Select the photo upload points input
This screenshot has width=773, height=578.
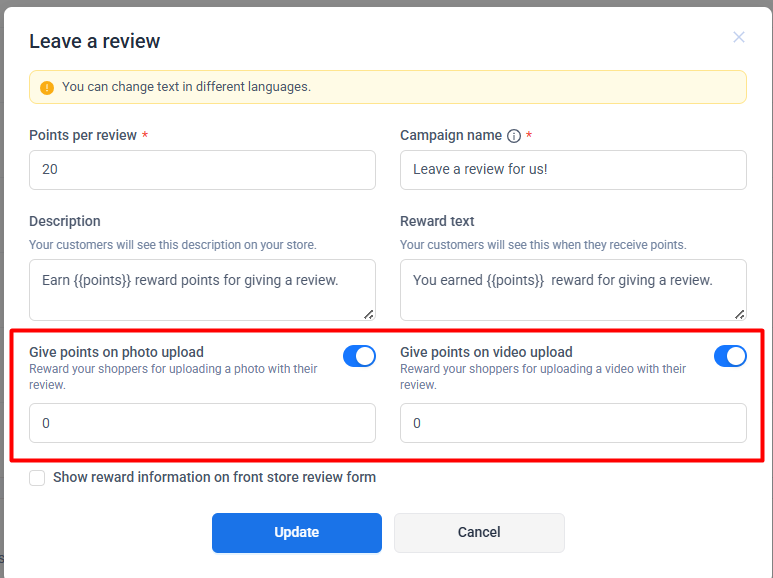point(202,423)
